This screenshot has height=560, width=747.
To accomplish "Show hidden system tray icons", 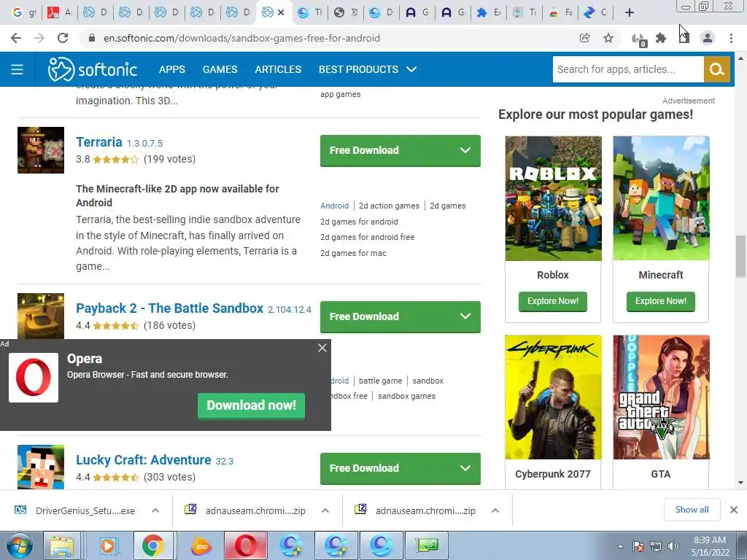I will (x=620, y=546).
